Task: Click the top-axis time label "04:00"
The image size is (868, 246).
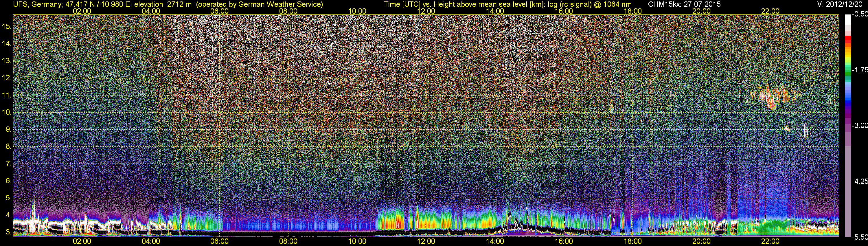Action: (151, 11)
